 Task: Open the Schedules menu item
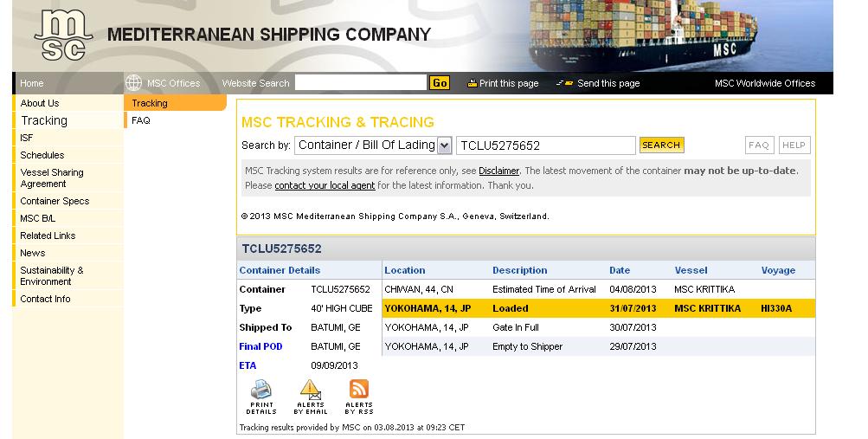[x=42, y=155]
